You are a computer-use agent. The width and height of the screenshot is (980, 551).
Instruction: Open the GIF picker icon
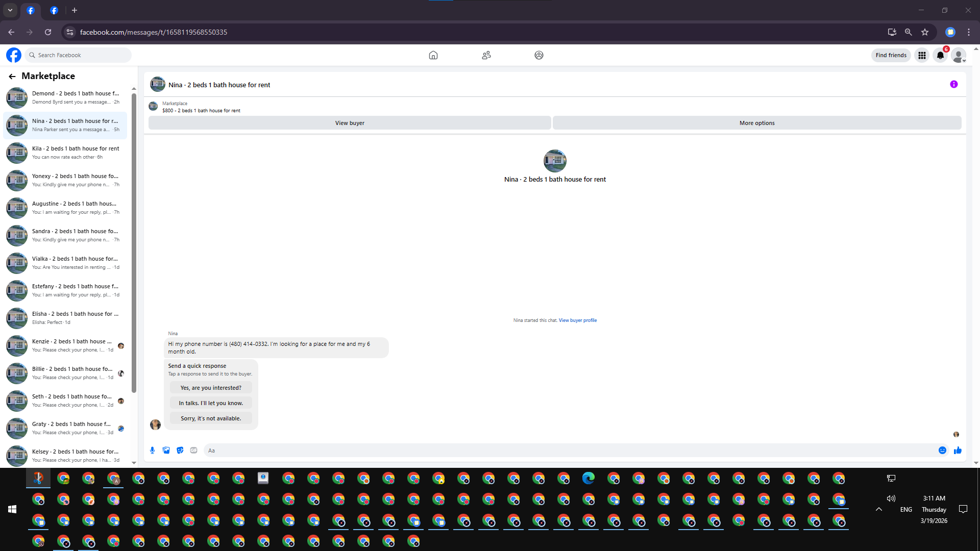coord(193,450)
